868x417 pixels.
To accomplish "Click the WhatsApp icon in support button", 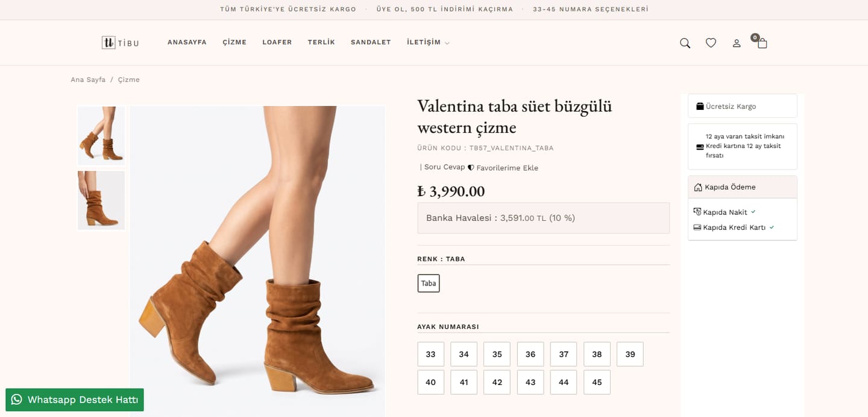I will click(x=16, y=399).
